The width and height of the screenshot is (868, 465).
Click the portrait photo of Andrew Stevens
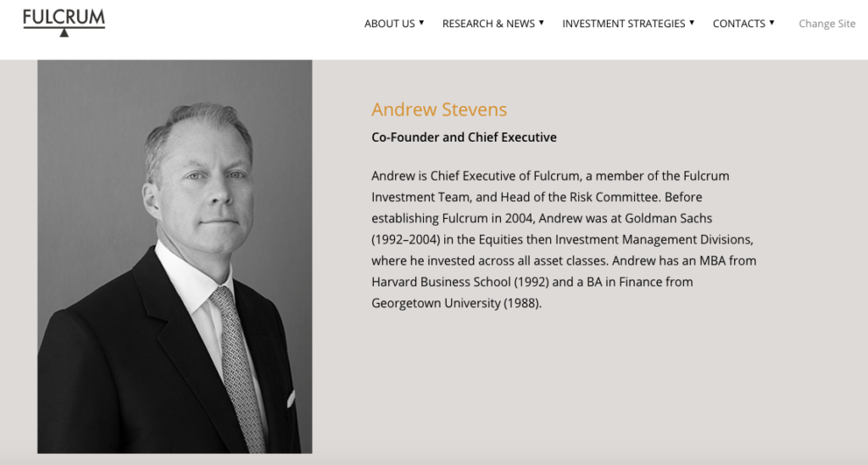pyautogui.click(x=175, y=256)
